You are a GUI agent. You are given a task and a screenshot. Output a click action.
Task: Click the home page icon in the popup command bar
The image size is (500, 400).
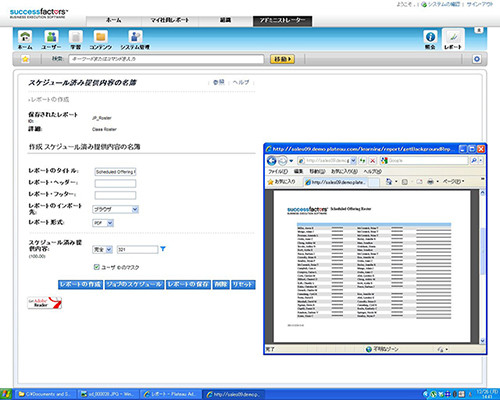(x=389, y=182)
